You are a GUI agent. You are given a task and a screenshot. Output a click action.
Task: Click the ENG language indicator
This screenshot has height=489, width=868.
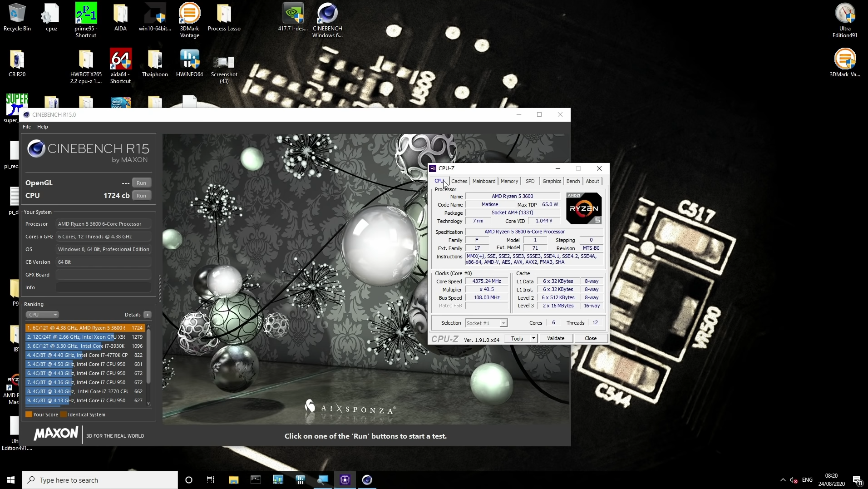coord(807,480)
